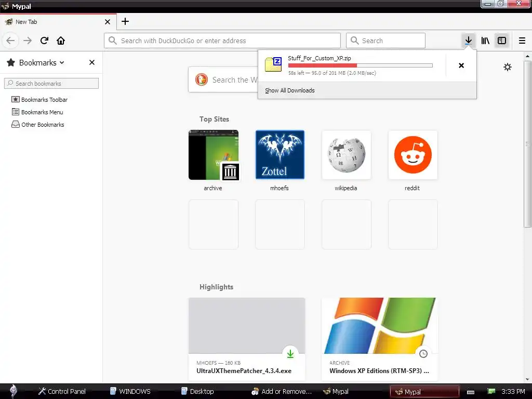Click the DuckDuckGo address bar
532x399 pixels.
[222, 41]
